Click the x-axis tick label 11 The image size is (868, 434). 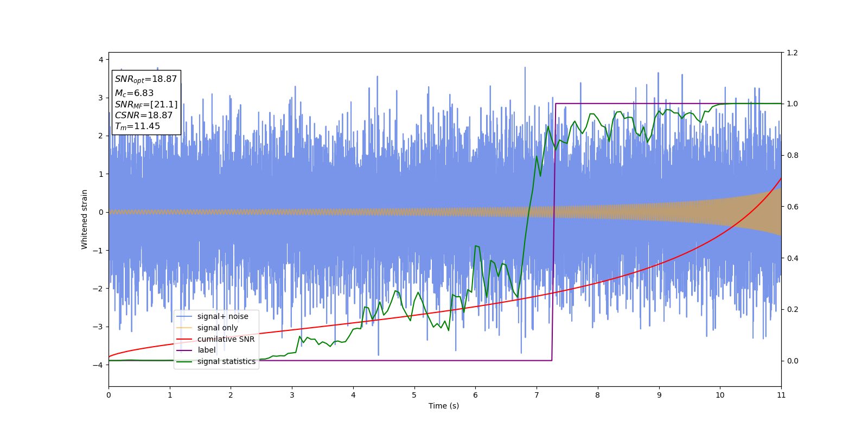[x=781, y=395]
